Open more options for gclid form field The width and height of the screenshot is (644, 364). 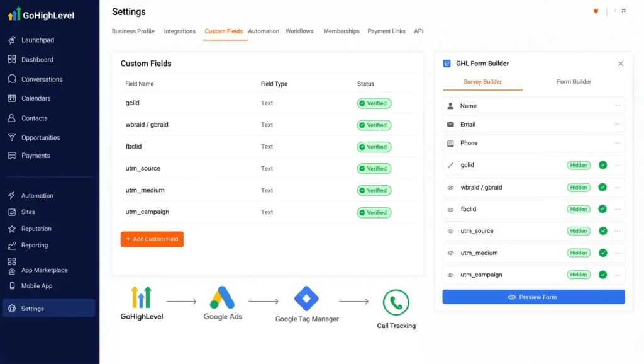(617, 166)
